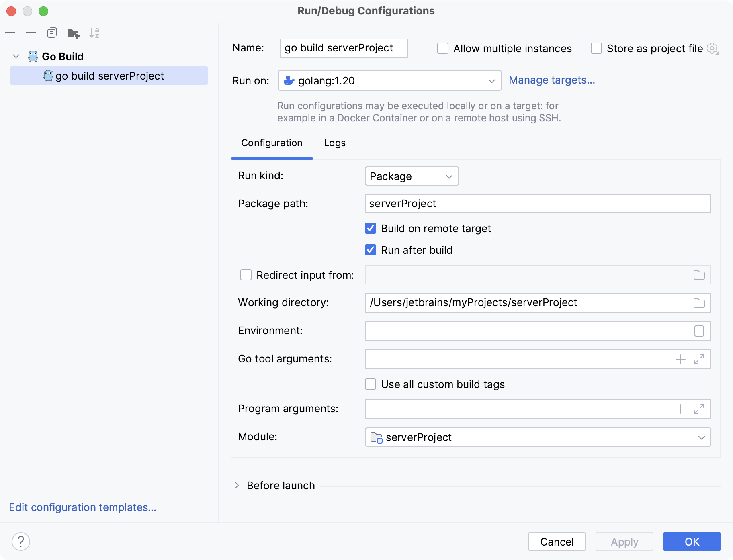733x560 pixels.
Task: Copy the current run configuration
Action: click(x=52, y=33)
